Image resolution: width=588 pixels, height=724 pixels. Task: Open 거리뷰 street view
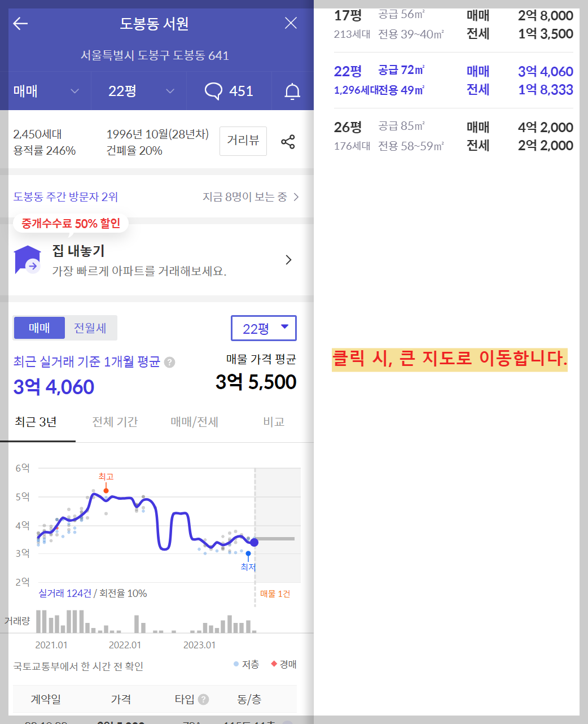(x=243, y=141)
